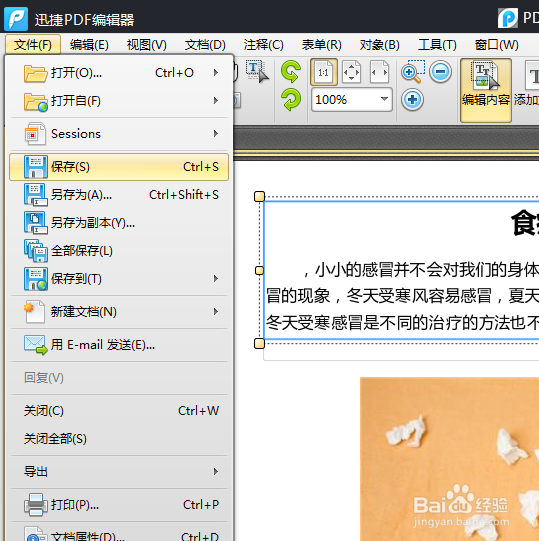Click the Save To icon
The width and height of the screenshot is (539, 541).
tap(36, 279)
